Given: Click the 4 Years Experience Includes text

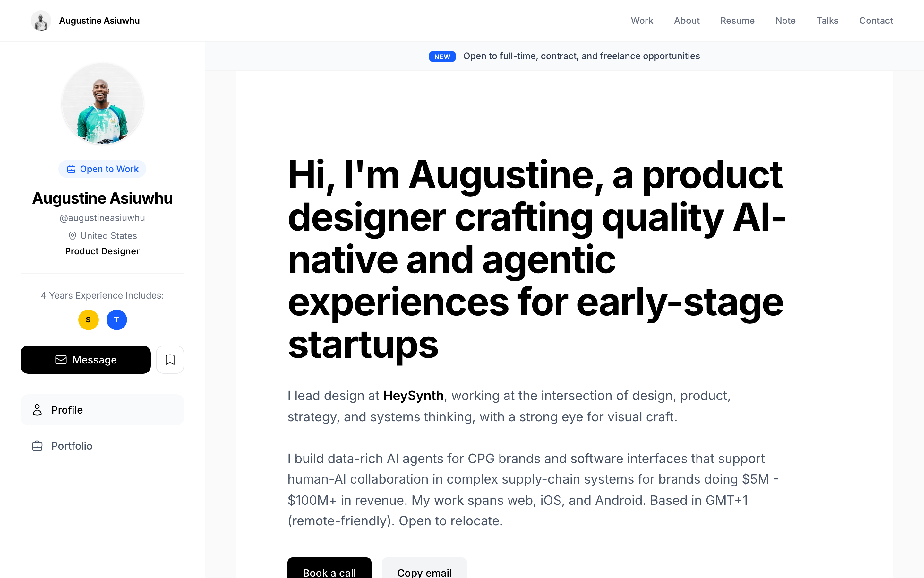Looking at the screenshot, I should coord(102,295).
